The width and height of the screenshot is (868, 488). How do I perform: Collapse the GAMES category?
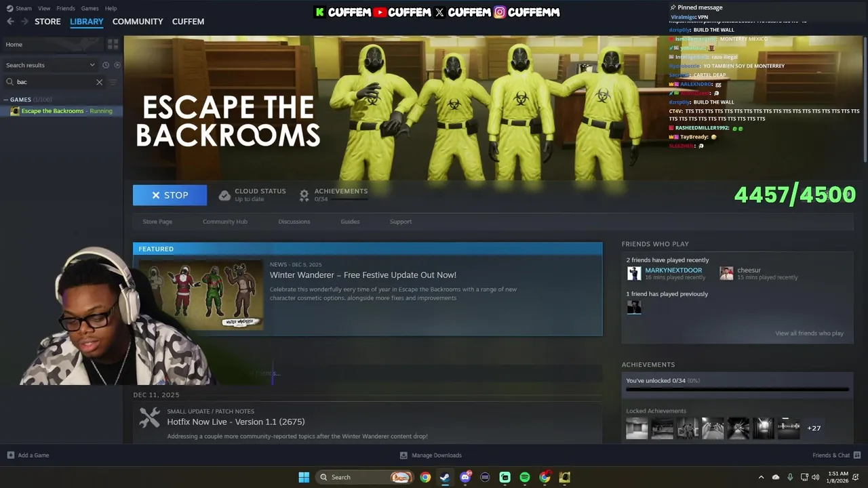6,100
